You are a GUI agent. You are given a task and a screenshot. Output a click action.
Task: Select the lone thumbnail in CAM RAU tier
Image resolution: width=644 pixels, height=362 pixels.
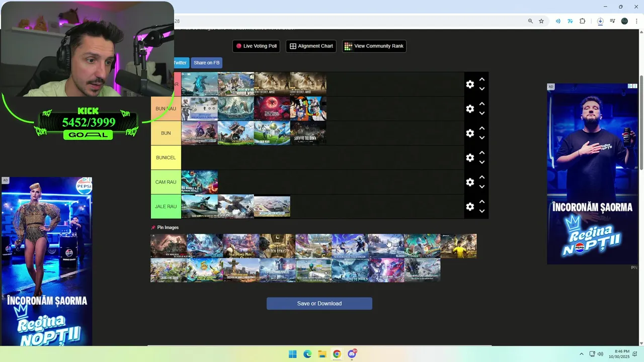(x=200, y=182)
